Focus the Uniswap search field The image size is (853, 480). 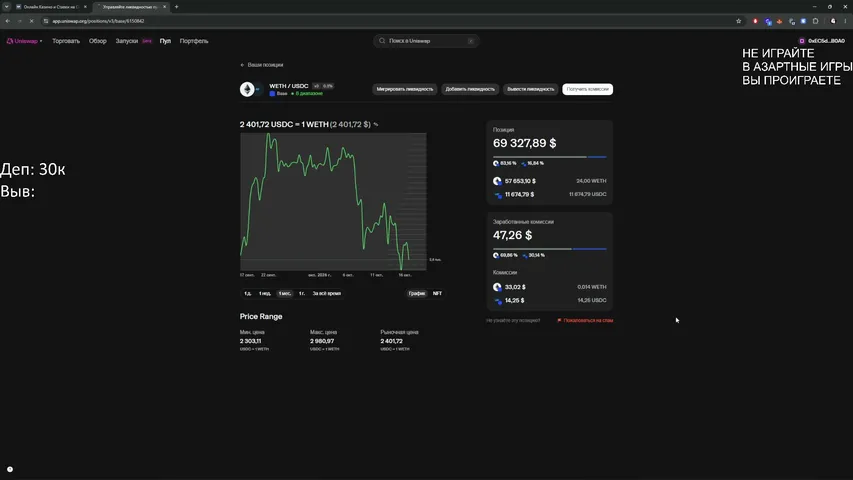pyautogui.click(x=426, y=41)
